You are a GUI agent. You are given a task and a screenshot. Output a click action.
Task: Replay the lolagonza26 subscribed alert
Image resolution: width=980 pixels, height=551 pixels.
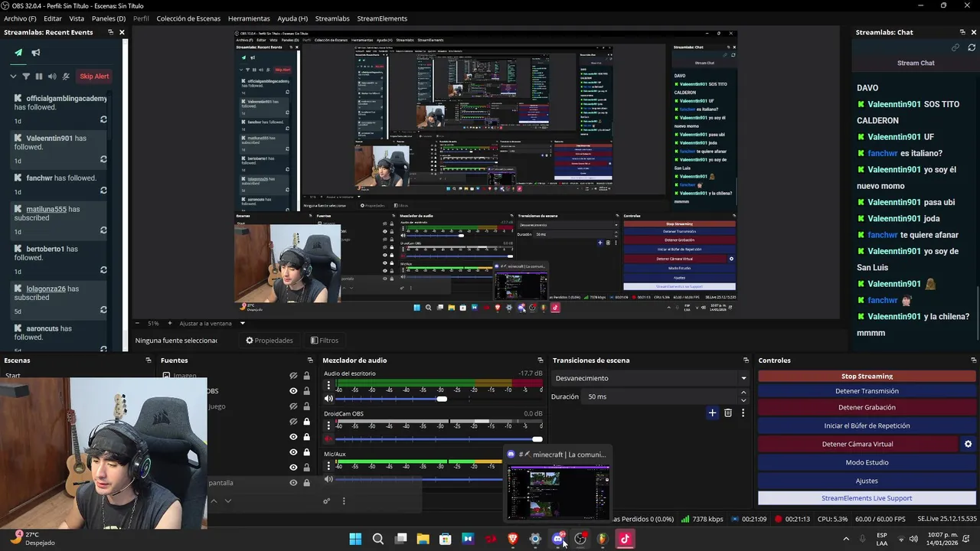point(103,310)
